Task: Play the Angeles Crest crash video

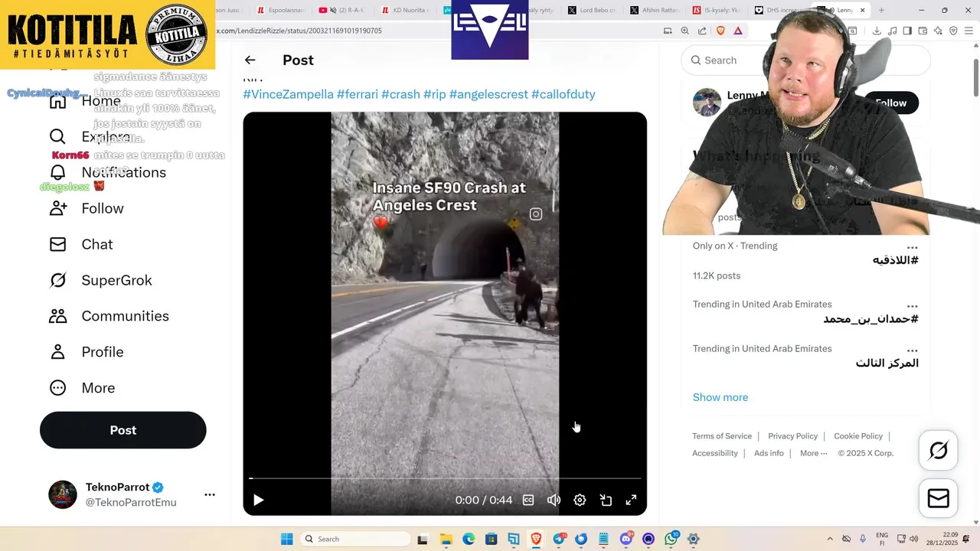Action: coord(258,500)
